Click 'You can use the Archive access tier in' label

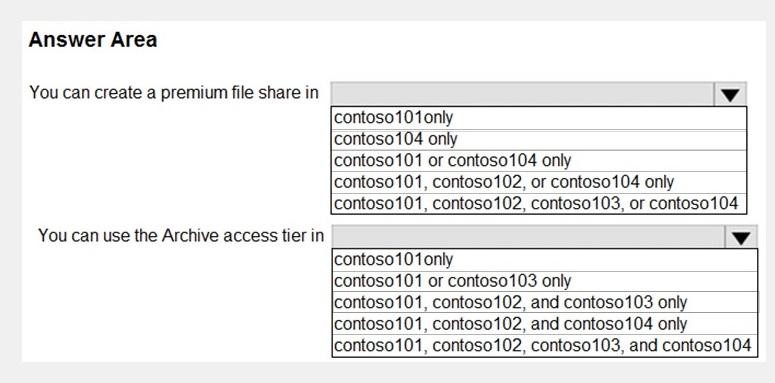[181, 235]
